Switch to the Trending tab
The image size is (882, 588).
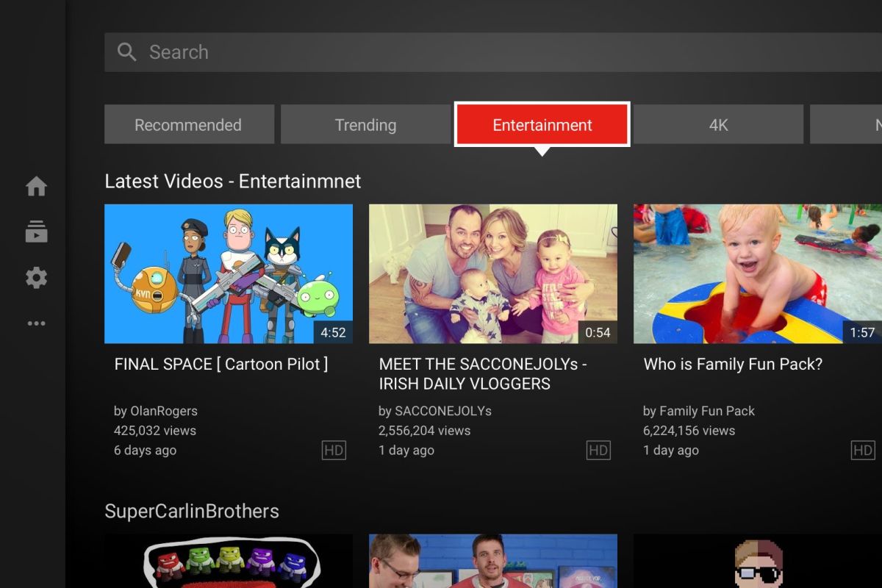click(x=365, y=124)
